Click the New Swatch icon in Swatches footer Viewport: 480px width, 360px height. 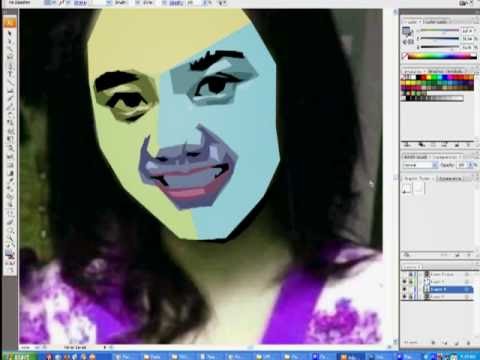click(457, 145)
